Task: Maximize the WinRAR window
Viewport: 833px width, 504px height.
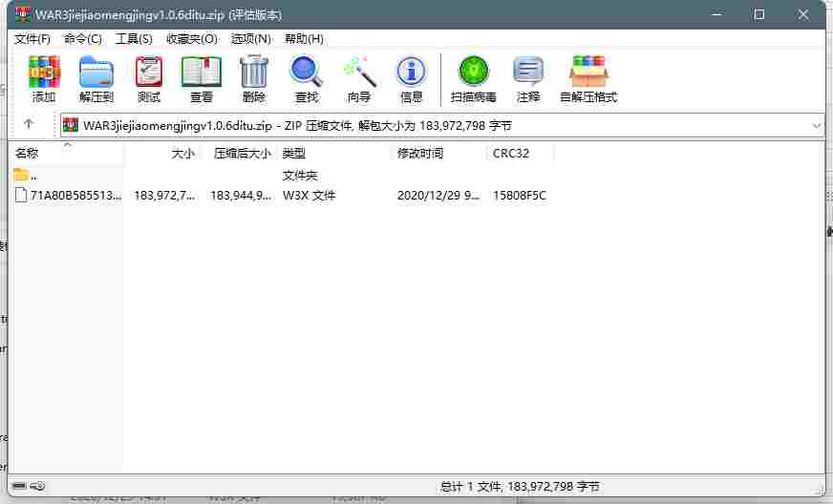Action: (x=759, y=14)
